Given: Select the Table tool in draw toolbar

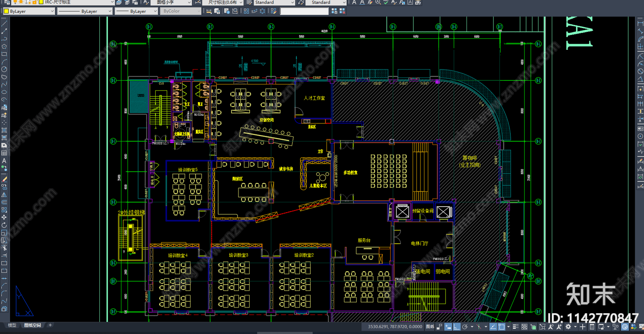Looking at the screenshot, I should [4, 153].
